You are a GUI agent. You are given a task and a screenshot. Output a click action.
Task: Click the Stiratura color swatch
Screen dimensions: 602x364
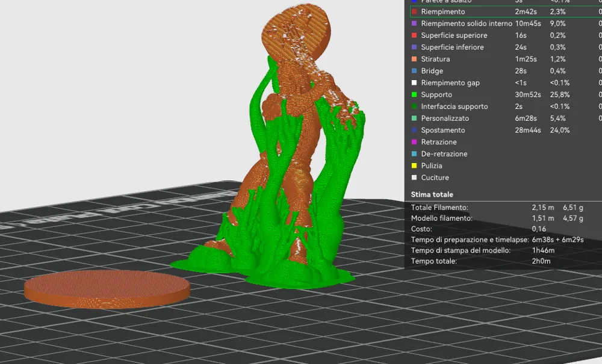coord(414,59)
